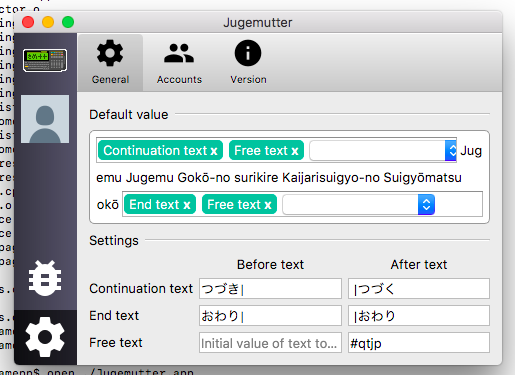Minimize the Jugemutter window
Screen dimensions: 515x375
click(x=48, y=22)
